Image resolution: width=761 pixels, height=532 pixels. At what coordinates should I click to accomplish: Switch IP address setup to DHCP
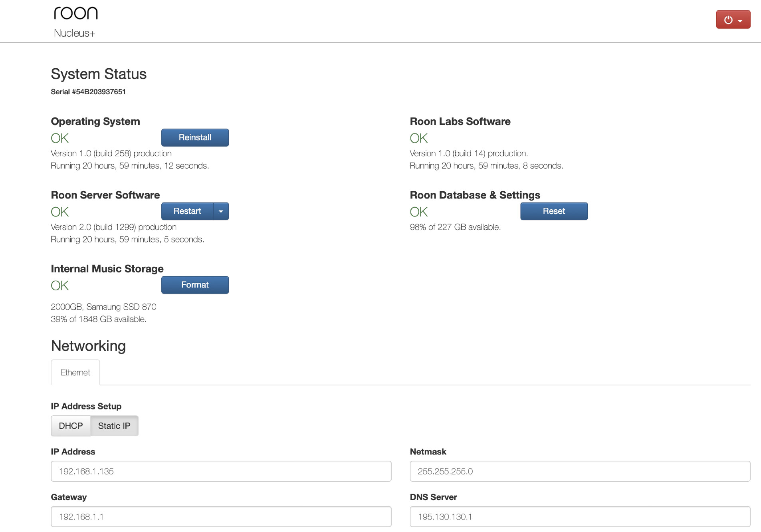coord(71,426)
